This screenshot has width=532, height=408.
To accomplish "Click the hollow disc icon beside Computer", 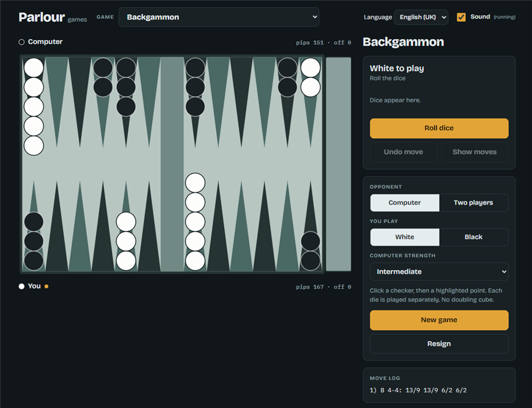I will [x=21, y=42].
